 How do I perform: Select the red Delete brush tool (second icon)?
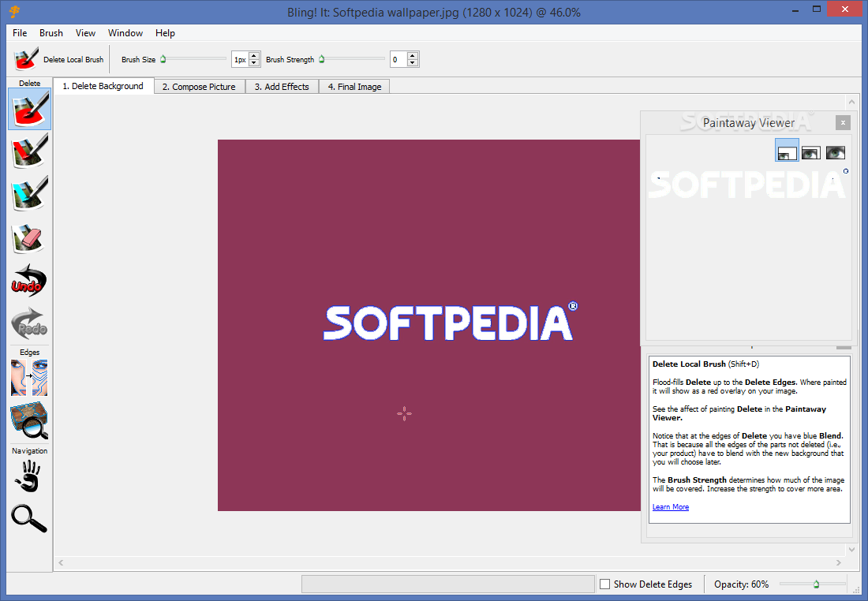(x=29, y=151)
